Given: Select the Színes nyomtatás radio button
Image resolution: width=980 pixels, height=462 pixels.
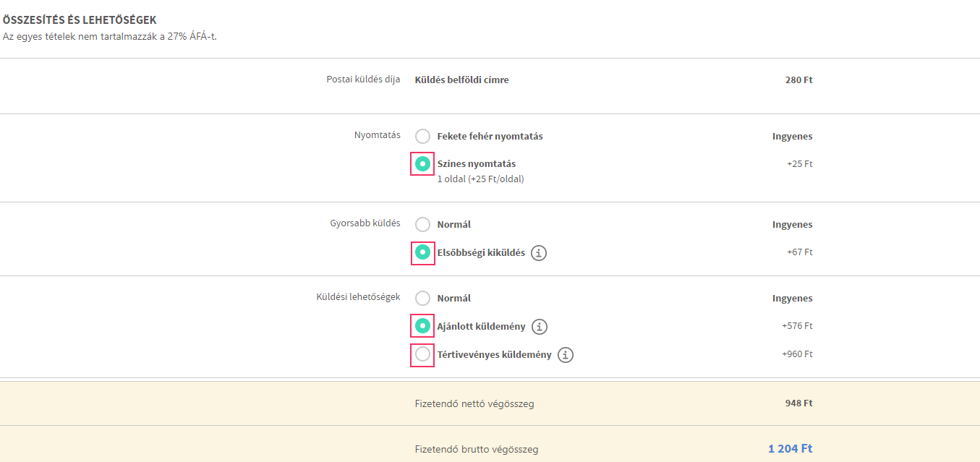Looking at the screenshot, I should click(x=422, y=164).
